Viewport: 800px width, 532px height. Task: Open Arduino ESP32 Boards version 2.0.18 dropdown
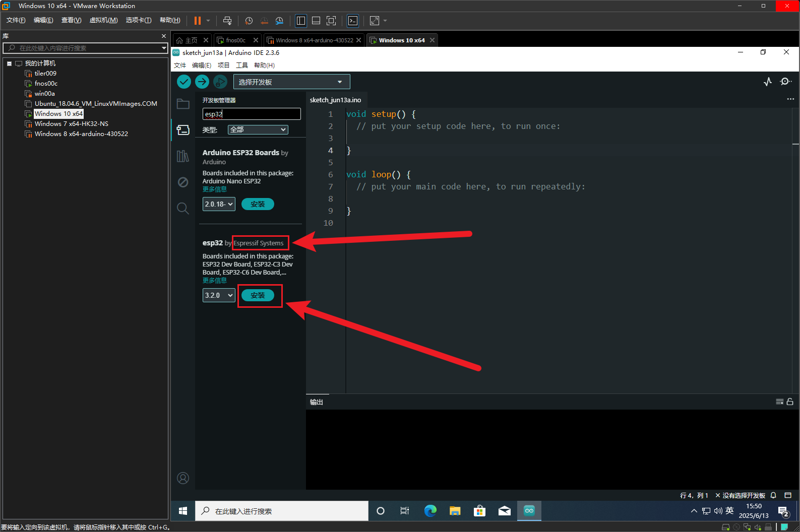219,204
